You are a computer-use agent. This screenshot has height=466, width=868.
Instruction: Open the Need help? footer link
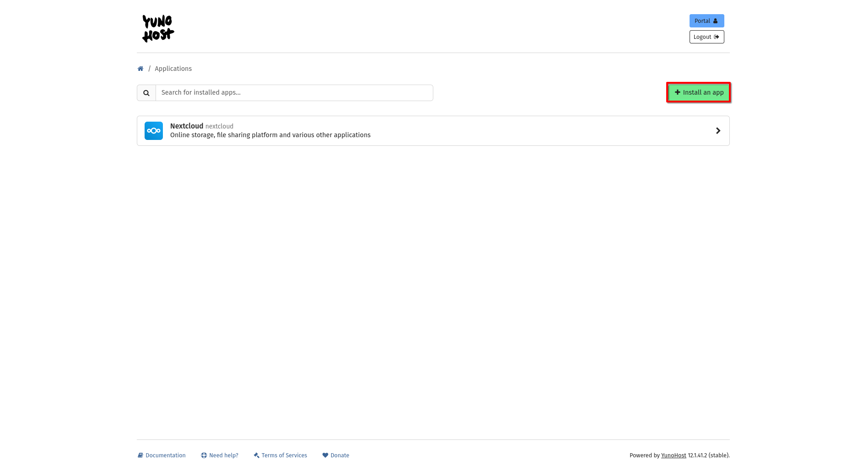[x=220, y=455]
